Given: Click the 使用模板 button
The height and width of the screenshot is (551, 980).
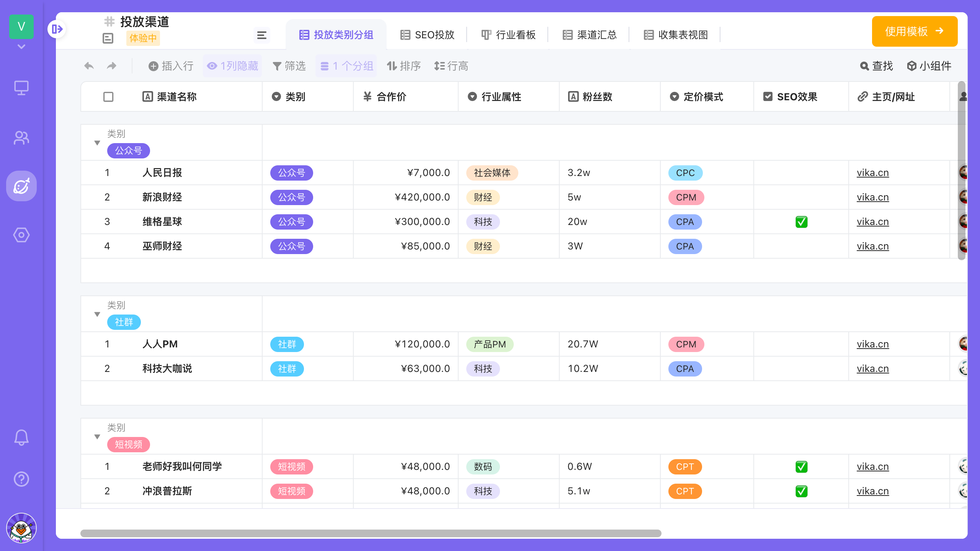Looking at the screenshot, I should (x=915, y=31).
